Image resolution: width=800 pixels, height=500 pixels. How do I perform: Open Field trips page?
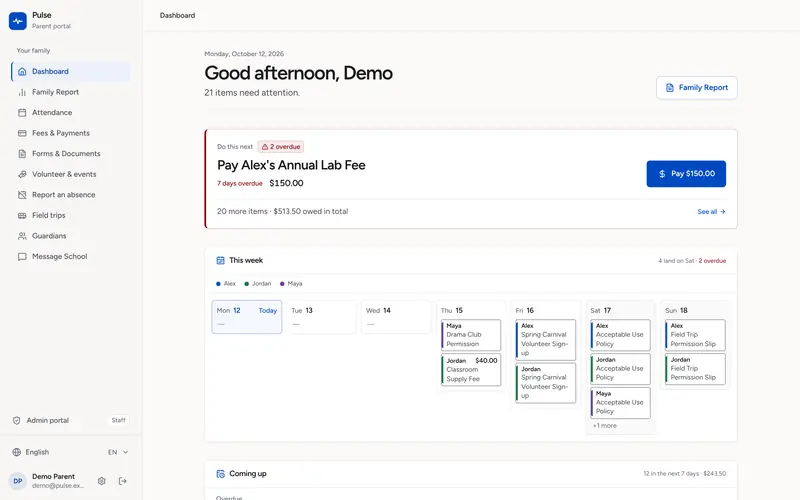70,215
